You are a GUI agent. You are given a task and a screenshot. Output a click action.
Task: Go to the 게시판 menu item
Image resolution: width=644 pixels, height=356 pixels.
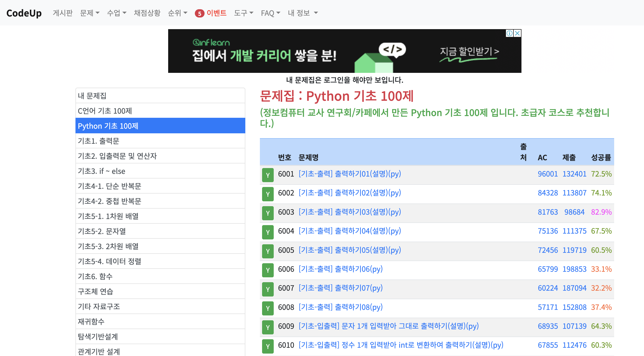[x=63, y=13]
